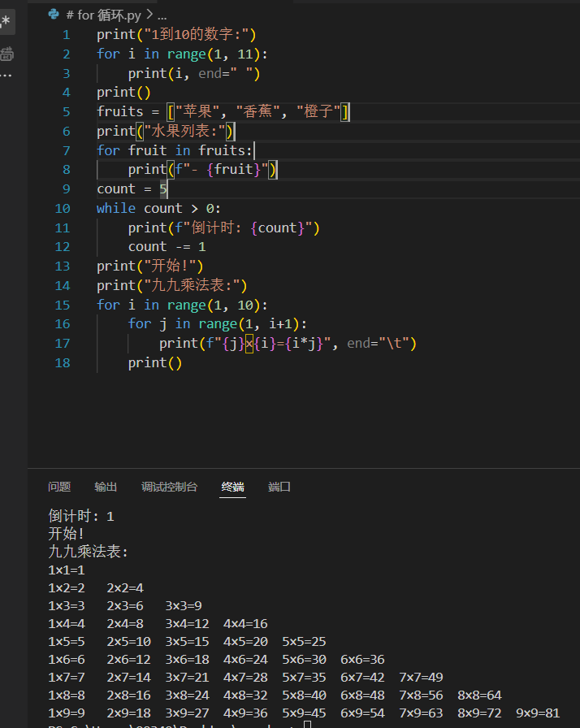Open the robot-shaped icon in the activity bar
This screenshot has width=580, height=728.
click(6, 54)
